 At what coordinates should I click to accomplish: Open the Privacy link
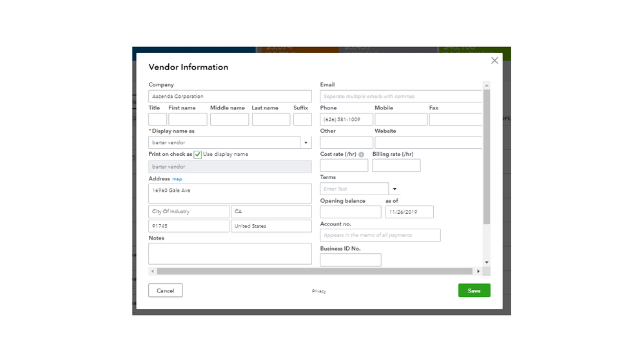pyautogui.click(x=318, y=291)
